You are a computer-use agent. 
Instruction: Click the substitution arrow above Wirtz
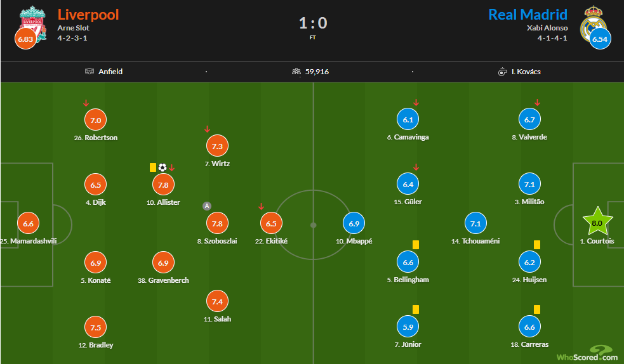[207, 129]
